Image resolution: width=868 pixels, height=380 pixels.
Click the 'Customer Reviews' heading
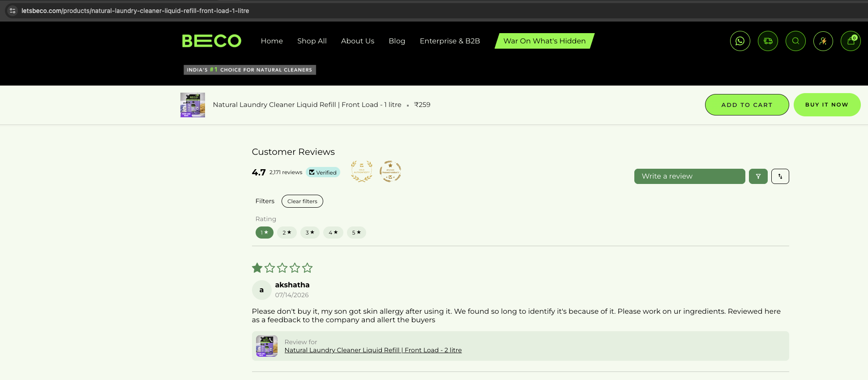pyautogui.click(x=293, y=152)
